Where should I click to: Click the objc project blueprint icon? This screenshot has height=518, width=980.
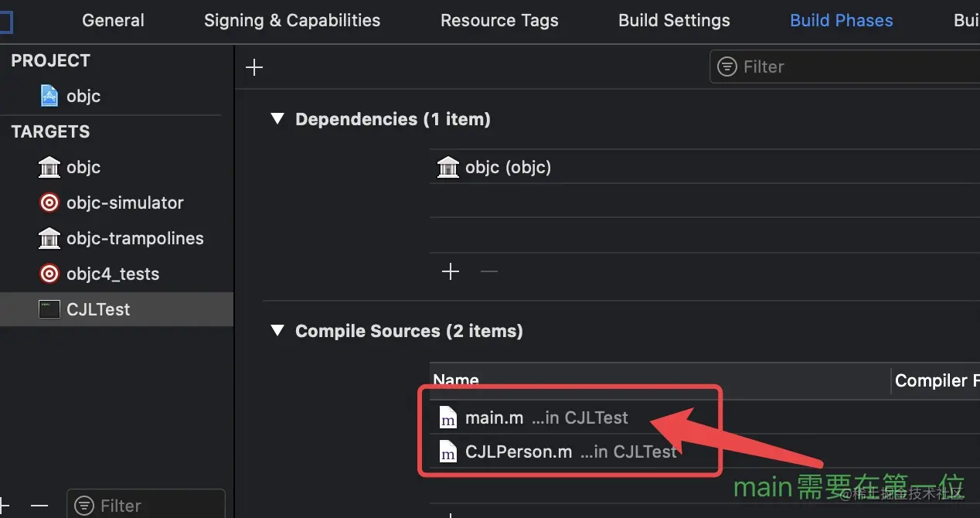49,96
